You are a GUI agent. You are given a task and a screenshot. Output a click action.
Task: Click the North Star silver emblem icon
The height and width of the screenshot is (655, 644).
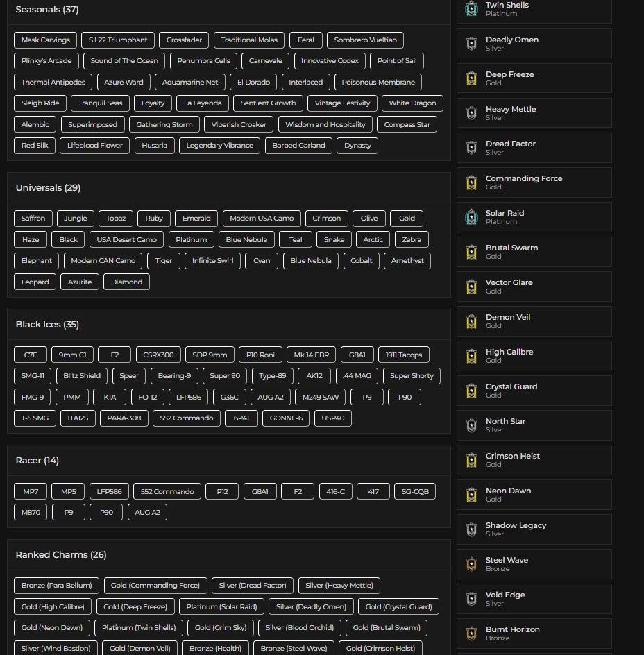[x=471, y=425]
